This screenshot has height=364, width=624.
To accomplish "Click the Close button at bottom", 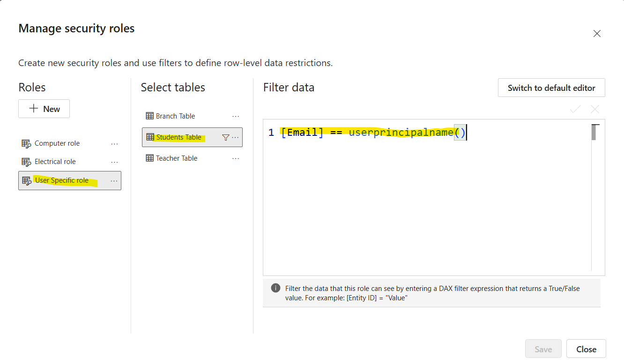I will click(586, 349).
